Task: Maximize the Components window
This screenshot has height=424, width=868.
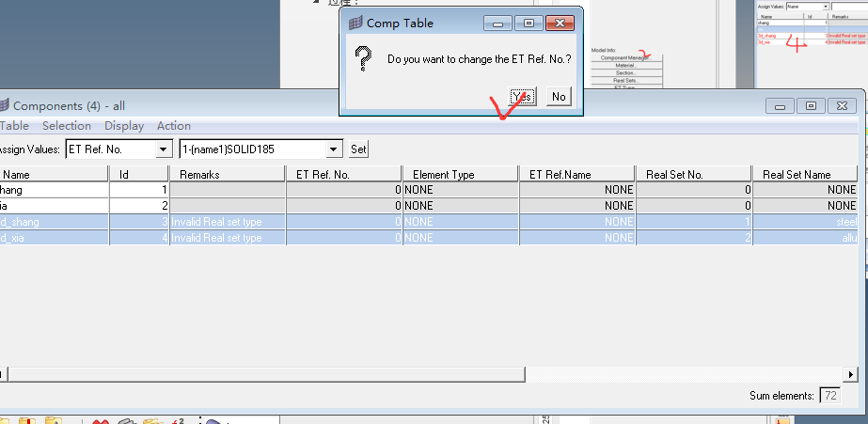Action: 813,106
